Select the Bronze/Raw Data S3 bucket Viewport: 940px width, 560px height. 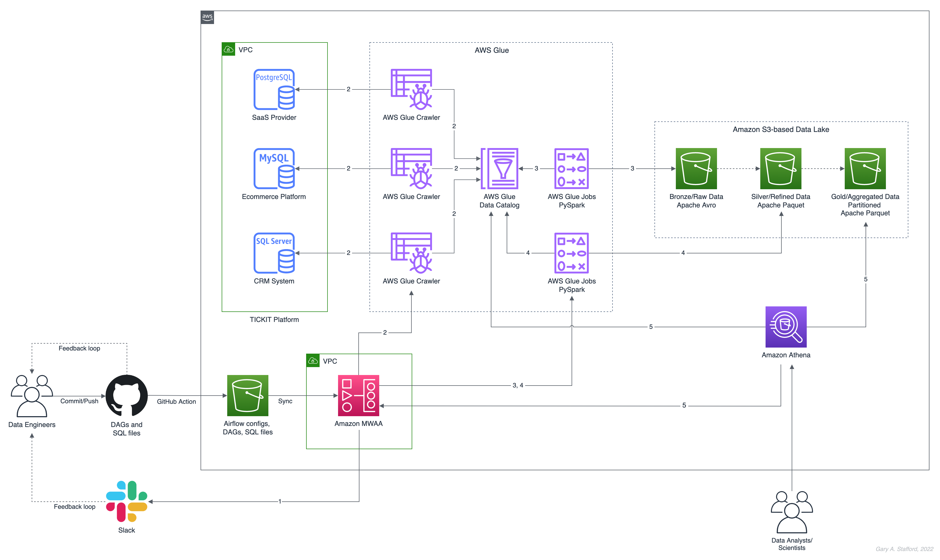(x=696, y=169)
